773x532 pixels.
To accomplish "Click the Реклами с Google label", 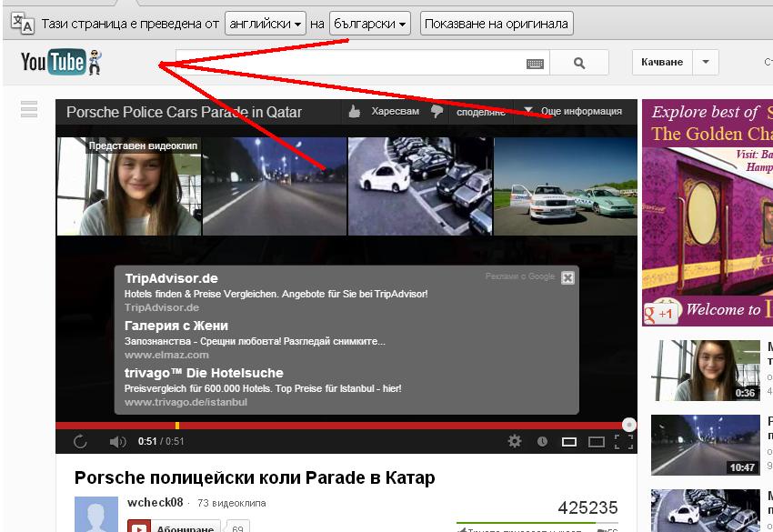I will 520,276.
